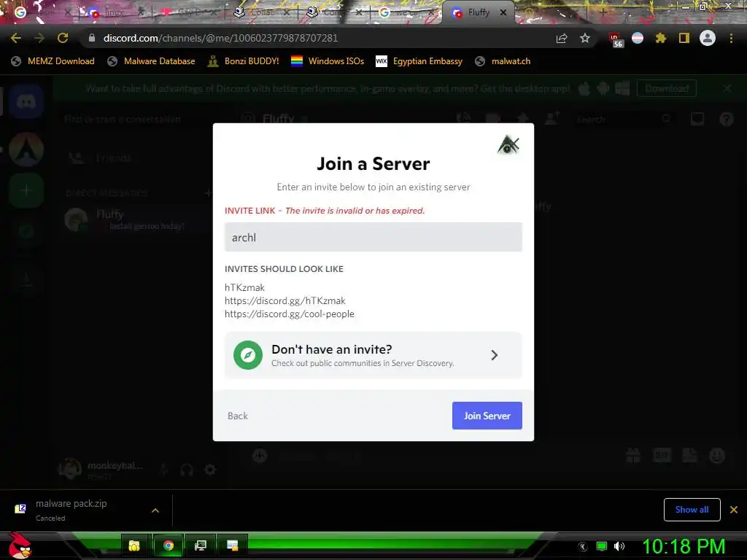Screen dimensions: 747x560
Task: Click the Chrome taskbar icon
Action: (x=169, y=545)
